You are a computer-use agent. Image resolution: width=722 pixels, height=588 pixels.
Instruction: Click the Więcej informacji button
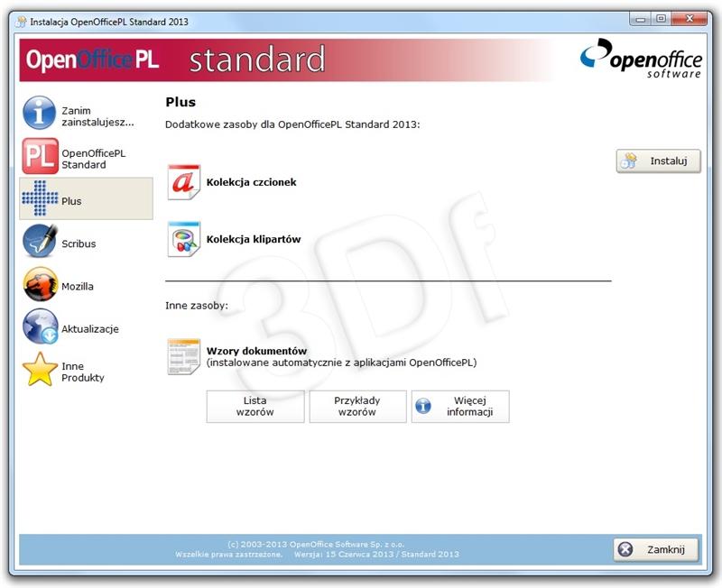[x=460, y=406]
